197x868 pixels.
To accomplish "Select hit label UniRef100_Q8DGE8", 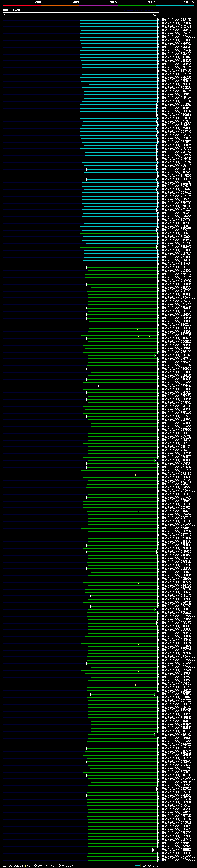I will tap(177, 227).
